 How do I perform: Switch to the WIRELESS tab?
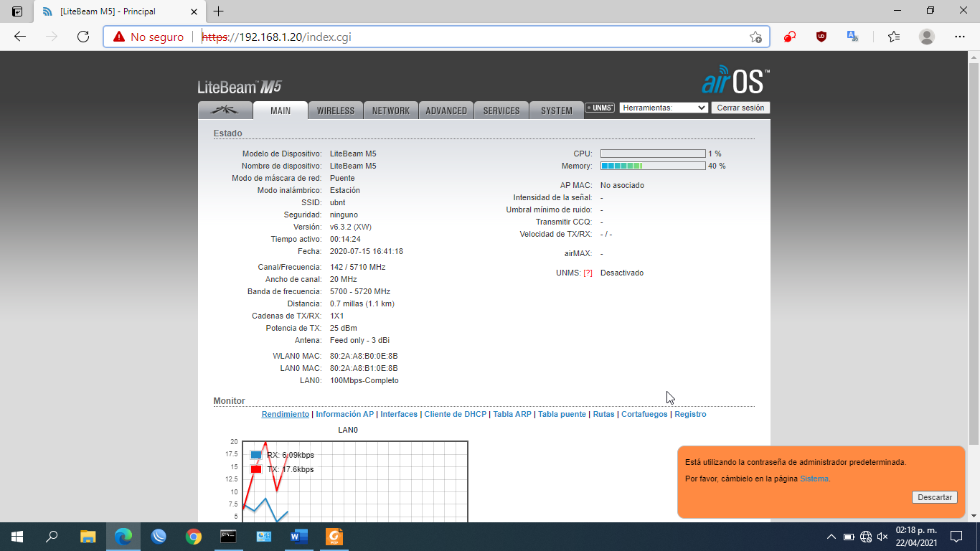pos(336,110)
